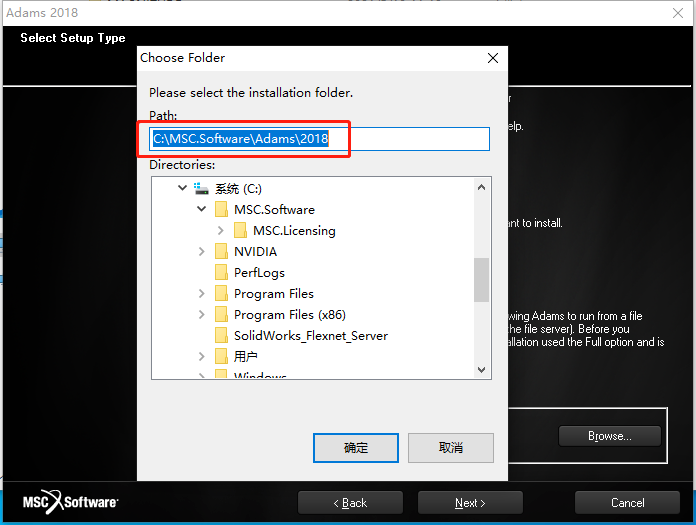
Task: Click the MSC.Software folder icon
Action: tap(221, 209)
